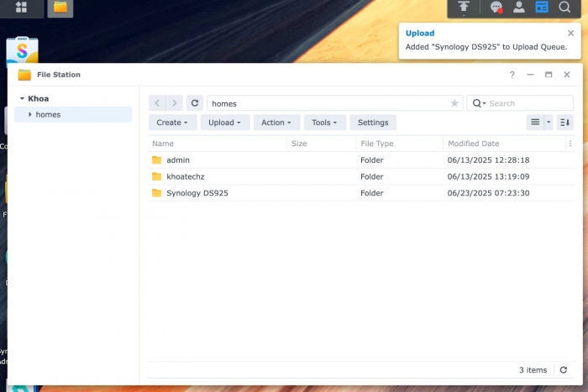Image resolution: width=588 pixels, height=392 pixels.
Task: Open the upload queue arrow icon
Action: (464, 7)
